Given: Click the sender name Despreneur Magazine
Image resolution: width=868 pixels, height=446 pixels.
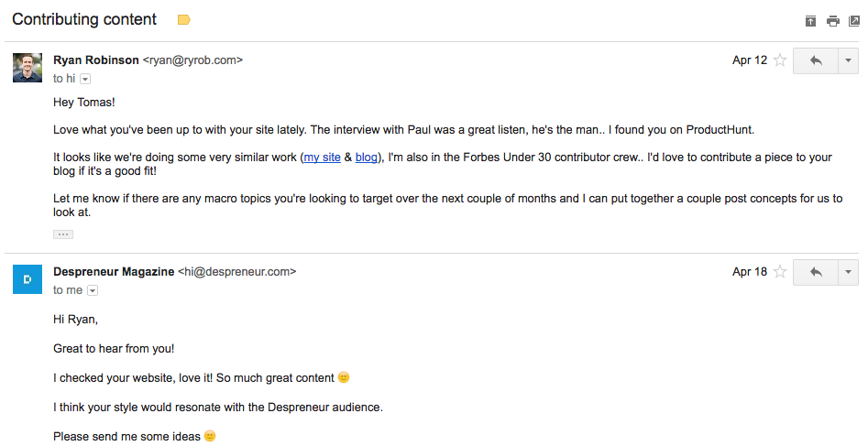Looking at the screenshot, I should [114, 272].
